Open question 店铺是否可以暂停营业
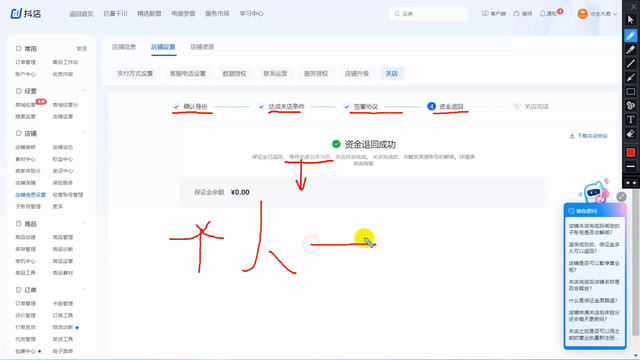Viewport: 640px width, 360px height. click(x=594, y=267)
